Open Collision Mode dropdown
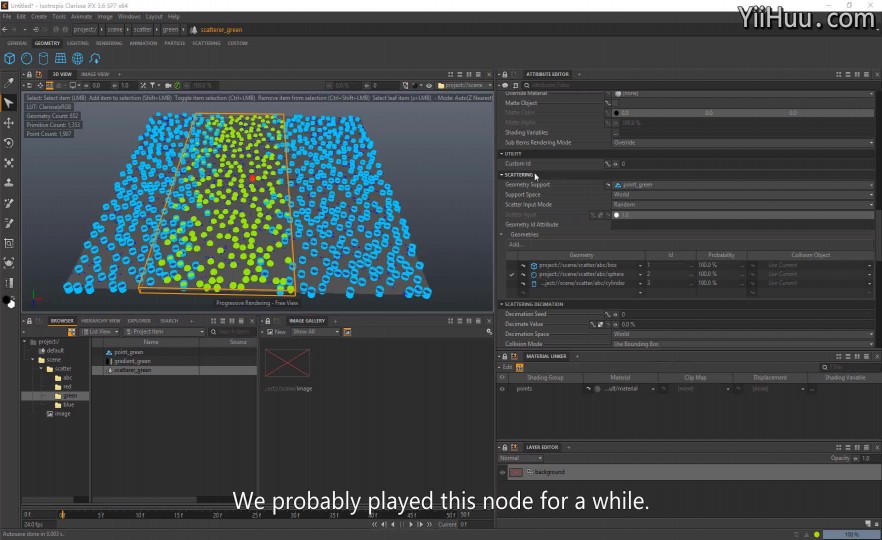Image resolution: width=882 pixels, height=540 pixels. pyautogui.click(x=742, y=344)
